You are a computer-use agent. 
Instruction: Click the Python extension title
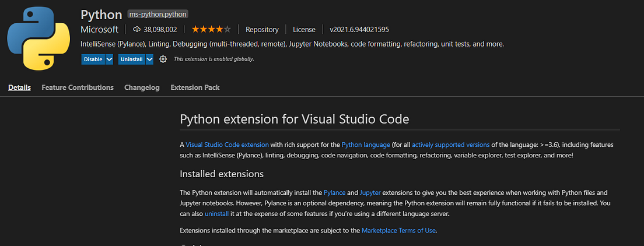tap(101, 15)
